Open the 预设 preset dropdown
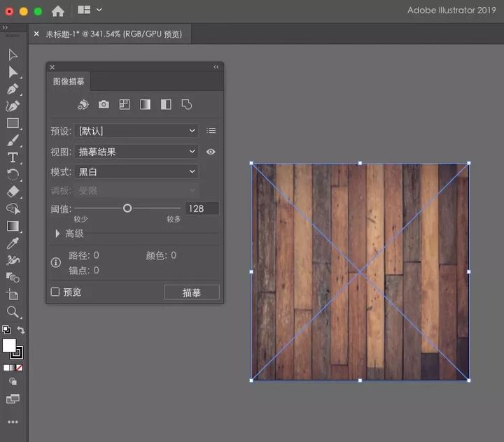504x442 pixels. (136, 131)
